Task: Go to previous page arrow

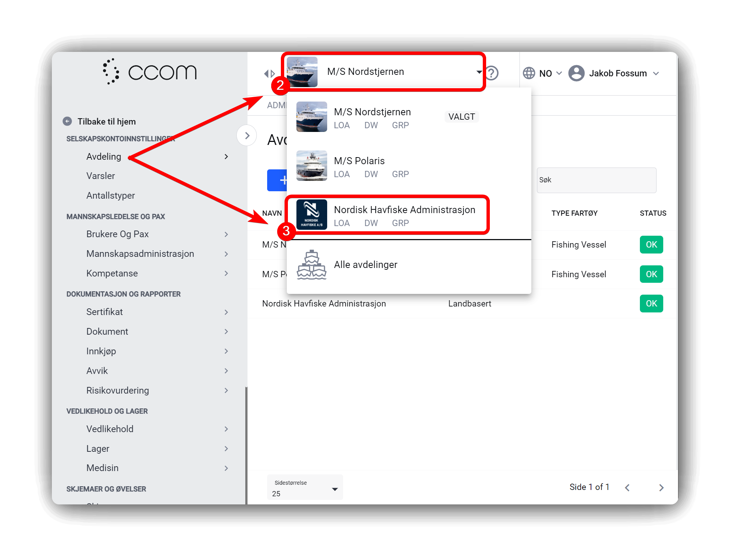Action: pyautogui.click(x=627, y=488)
